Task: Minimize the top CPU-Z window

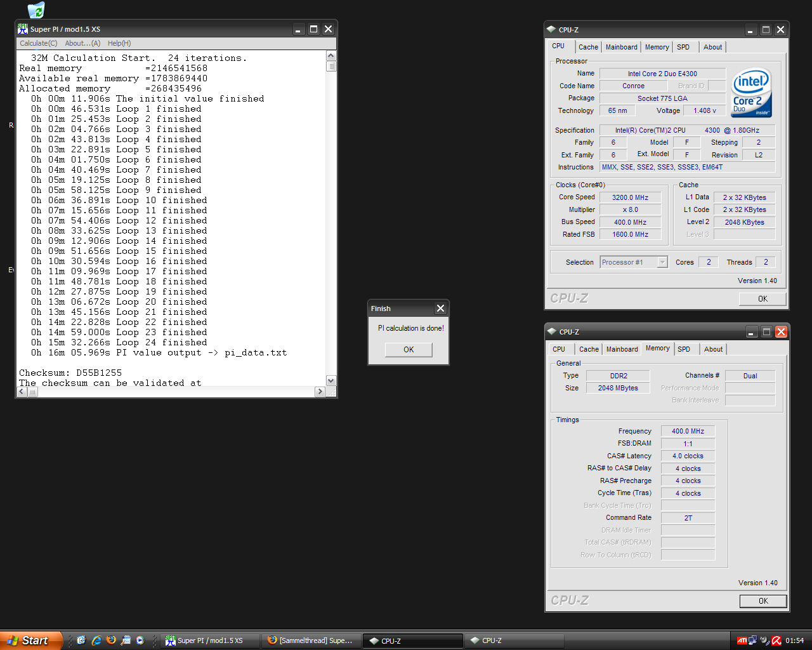Action: tap(751, 29)
